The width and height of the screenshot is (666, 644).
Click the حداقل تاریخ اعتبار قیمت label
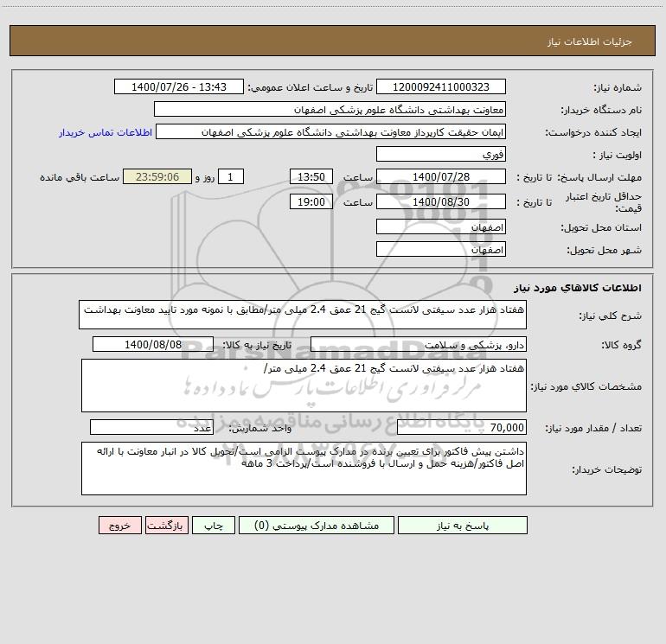pos(604,202)
